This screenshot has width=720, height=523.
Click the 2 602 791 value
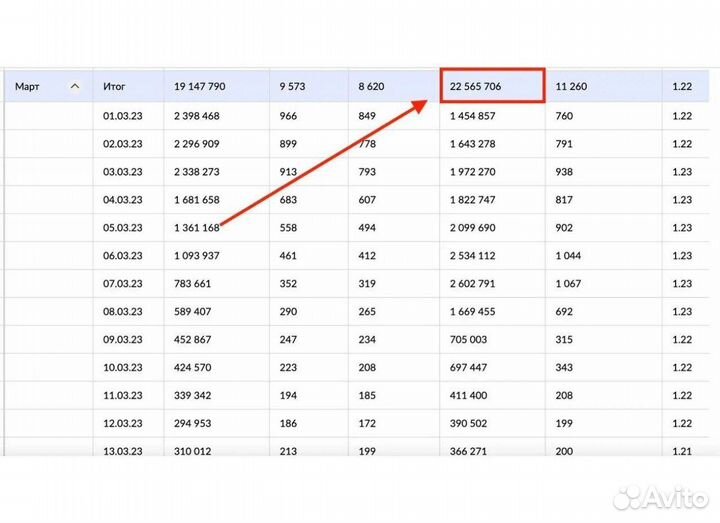[473, 284]
